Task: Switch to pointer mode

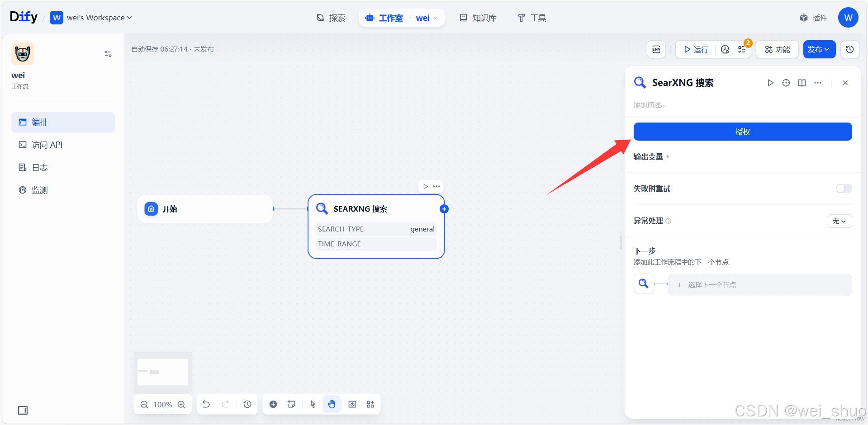Action: 313,404
